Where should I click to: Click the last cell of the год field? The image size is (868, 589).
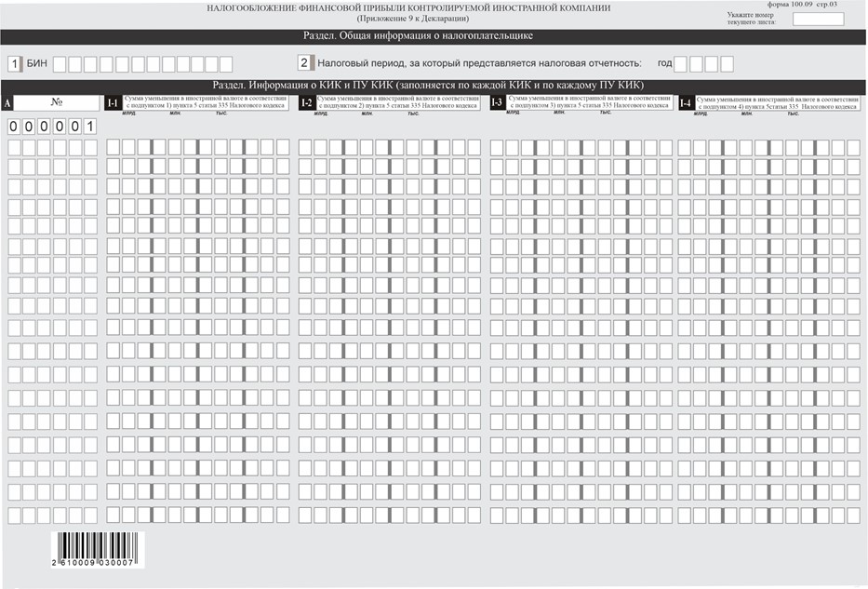(727, 64)
